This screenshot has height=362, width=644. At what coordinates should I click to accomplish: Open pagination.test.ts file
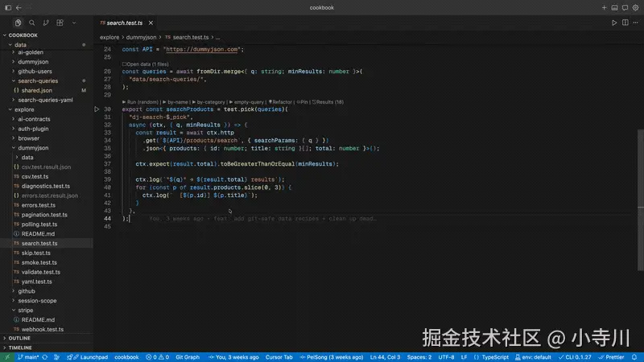(44, 215)
